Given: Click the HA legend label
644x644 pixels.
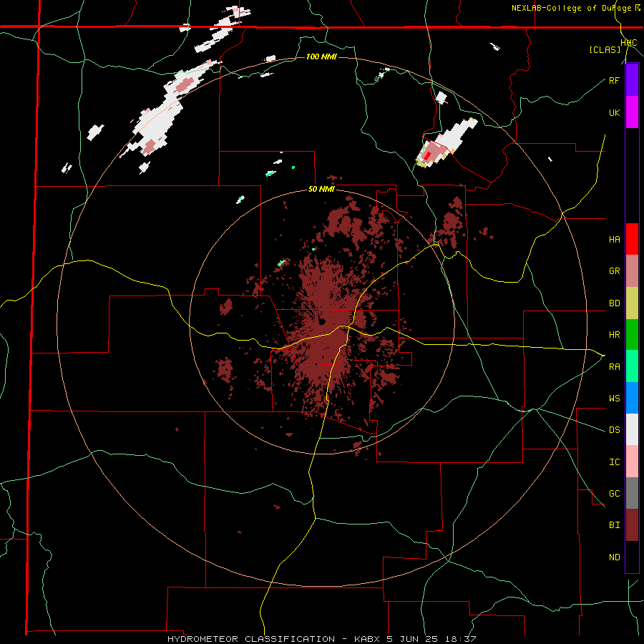Looking at the screenshot, I should coord(614,239).
